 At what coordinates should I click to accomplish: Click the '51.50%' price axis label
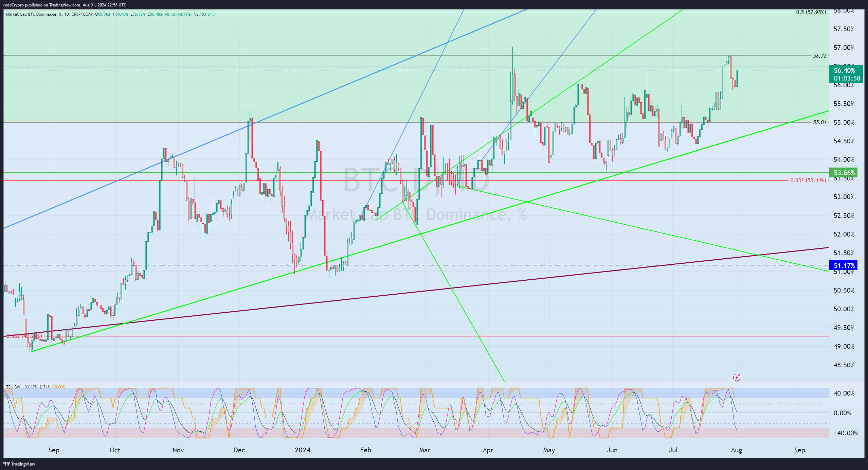[x=844, y=253]
